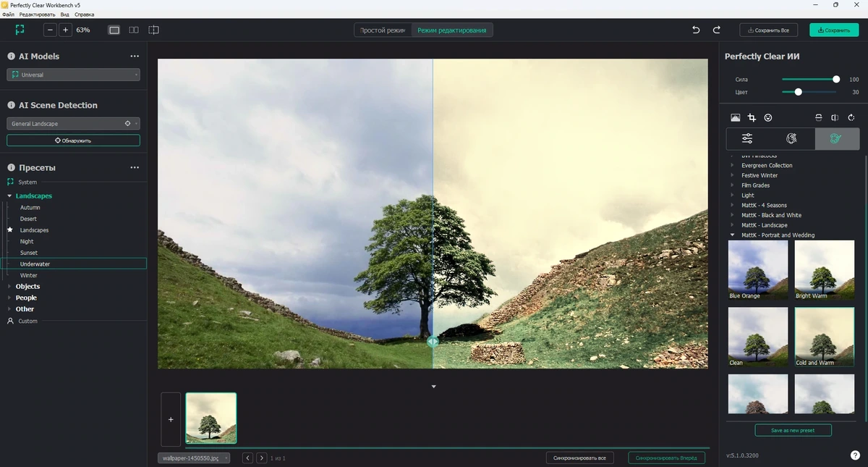Zoom out with the minus button

click(x=50, y=30)
